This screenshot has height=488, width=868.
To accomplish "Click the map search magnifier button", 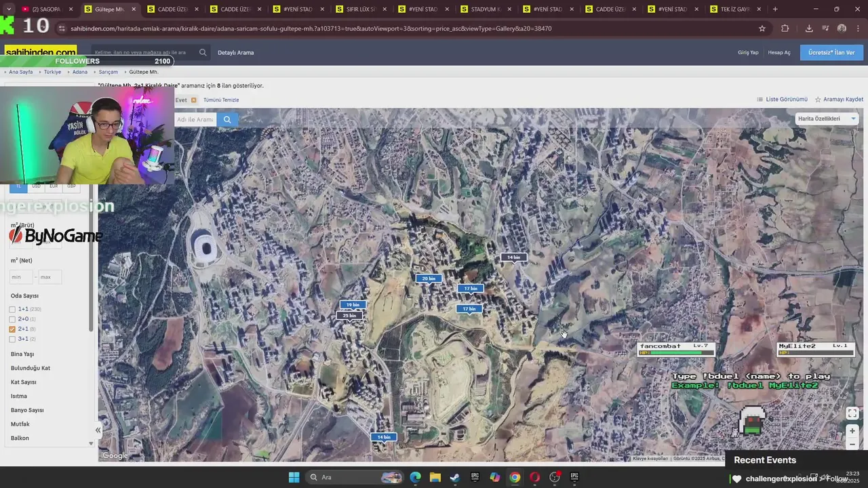I will (227, 119).
